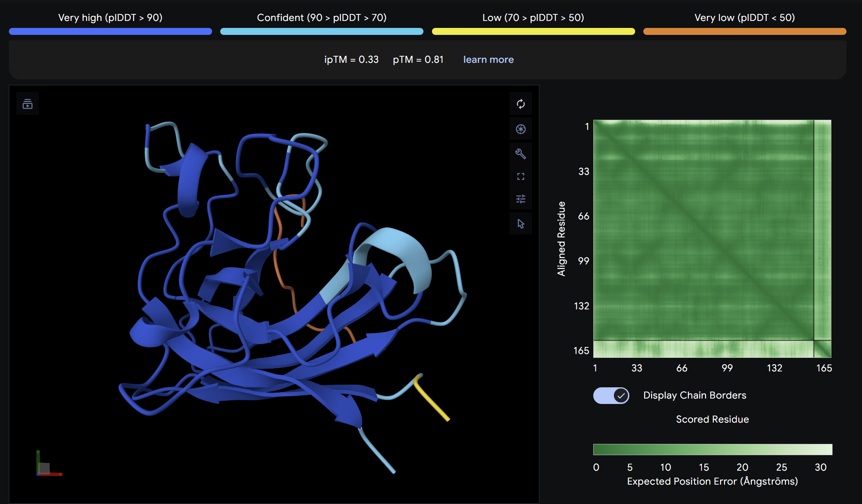
Task: Click the Scored Residue axis label
Action: 712,419
